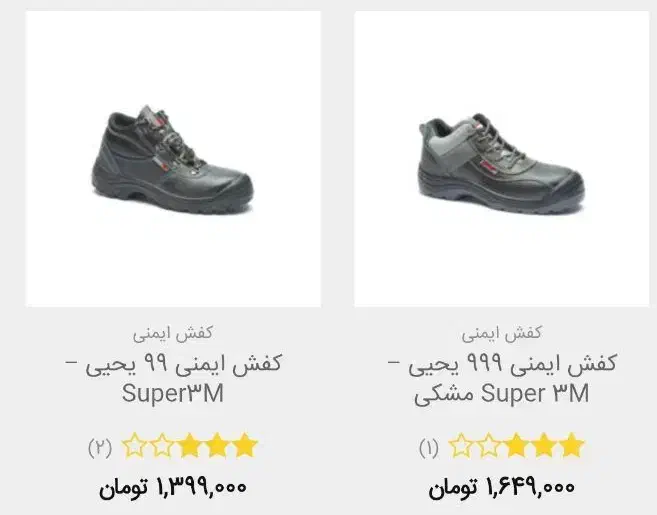Click the leftmost empty star on the 99 Yahya shoe

pos(135,445)
